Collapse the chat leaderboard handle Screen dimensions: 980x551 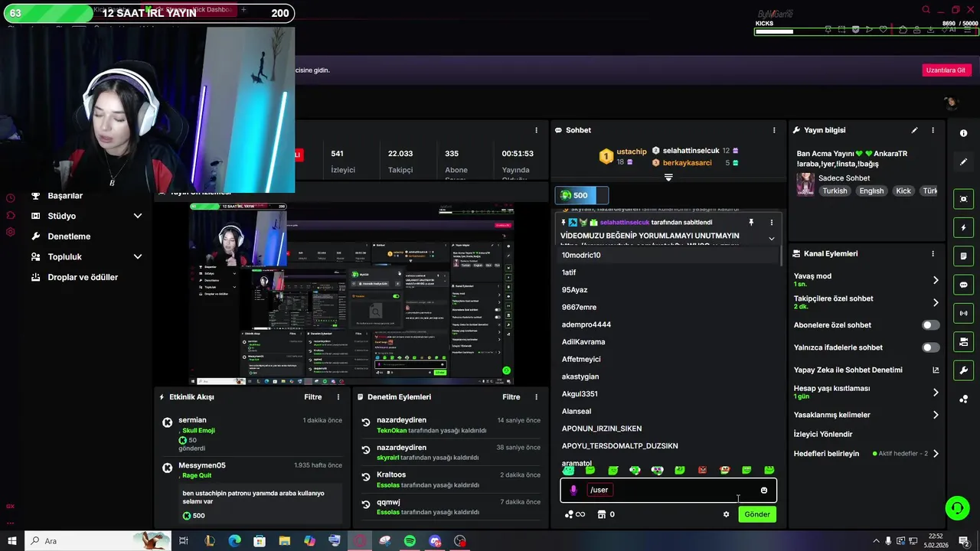(x=668, y=178)
